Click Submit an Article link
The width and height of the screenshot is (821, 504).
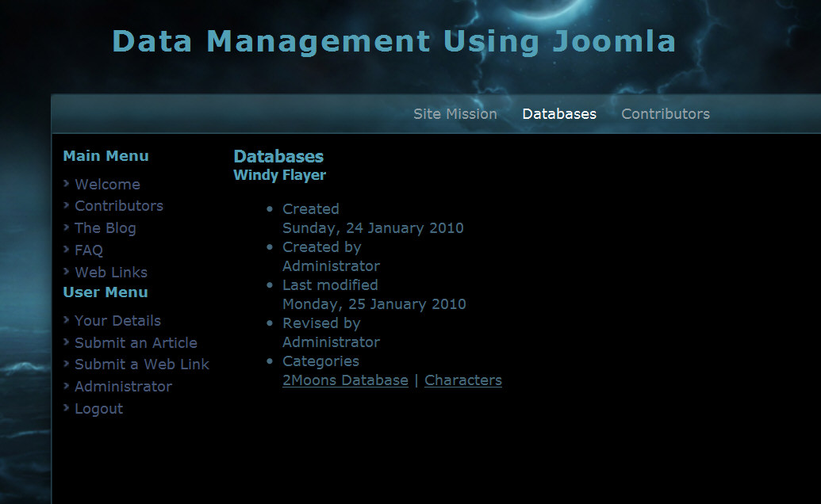pyautogui.click(x=136, y=343)
